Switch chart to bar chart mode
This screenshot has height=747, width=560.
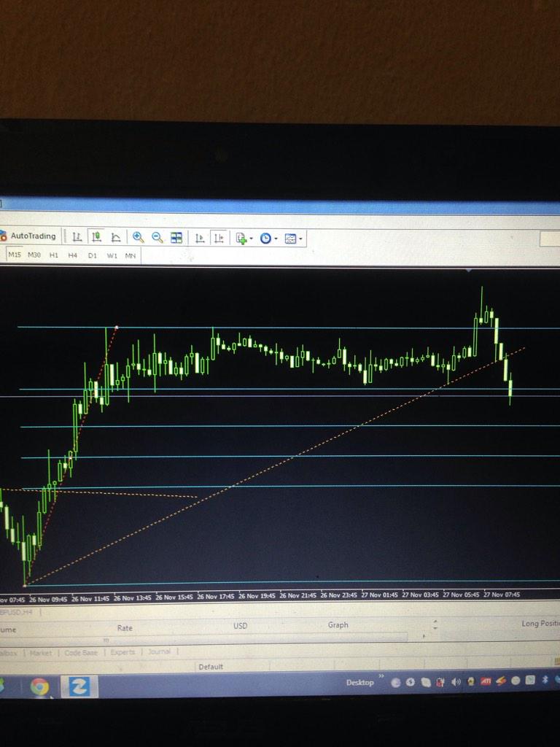77,237
